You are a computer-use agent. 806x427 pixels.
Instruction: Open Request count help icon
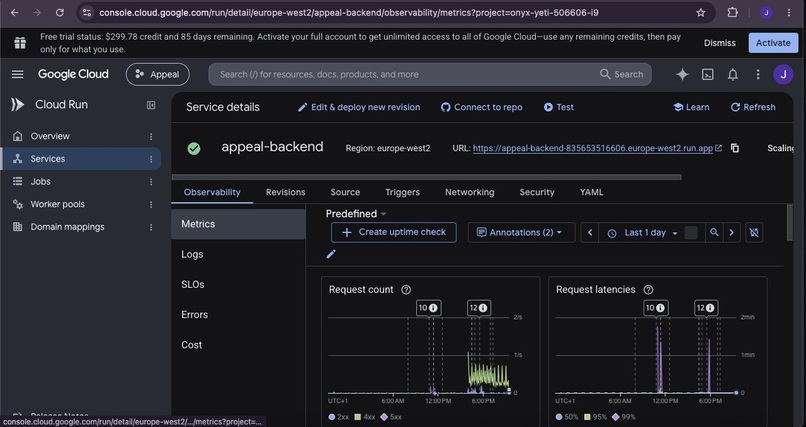click(406, 290)
